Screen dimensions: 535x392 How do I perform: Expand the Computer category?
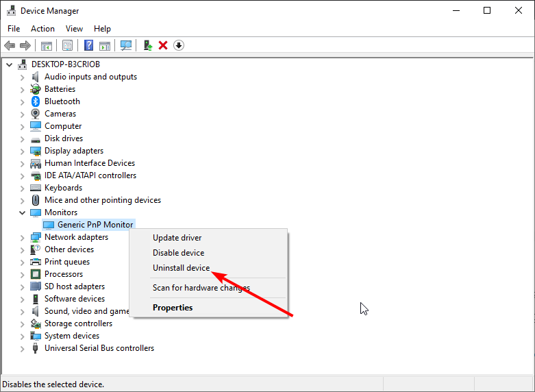point(22,127)
